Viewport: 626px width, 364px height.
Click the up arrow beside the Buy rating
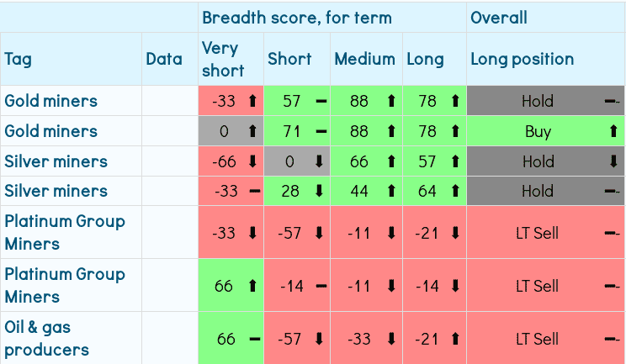click(x=612, y=131)
